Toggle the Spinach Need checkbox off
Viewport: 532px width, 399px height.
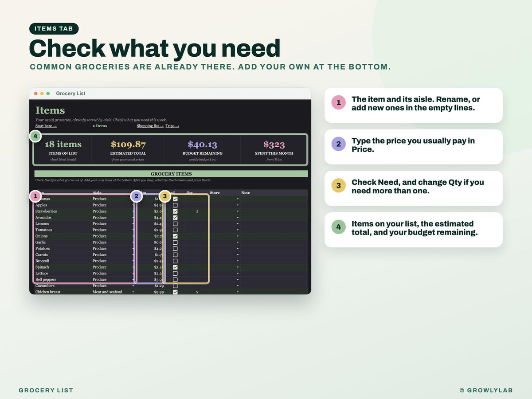[x=175, y=267]
